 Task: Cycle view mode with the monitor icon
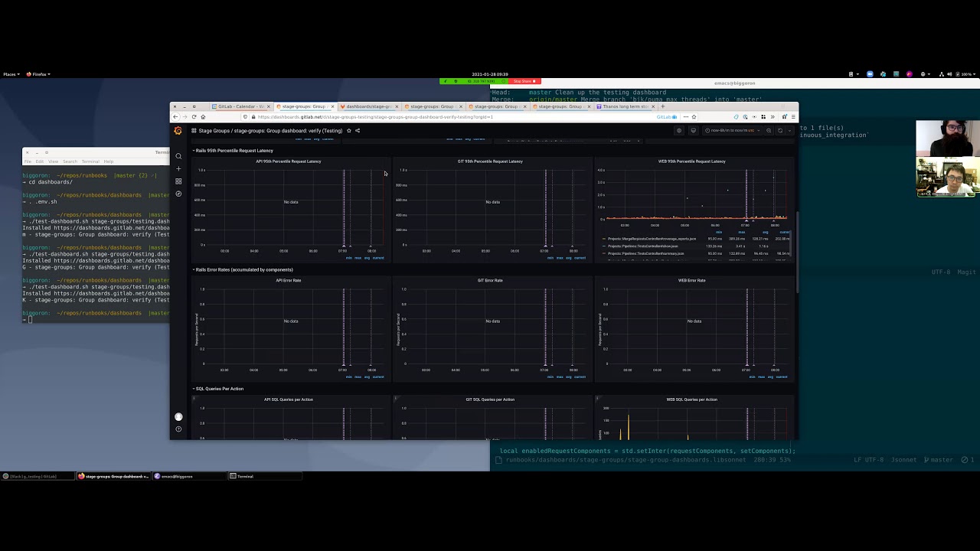(693, 131)
